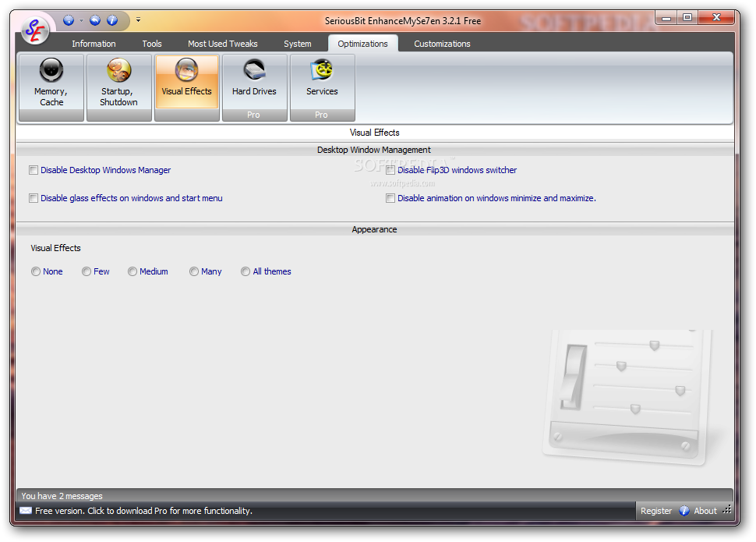This screenshot has height=542, width=756.
Task: Open the Customize Quick Access Toolbar dropdown
Action: click(x=139, y=20)
